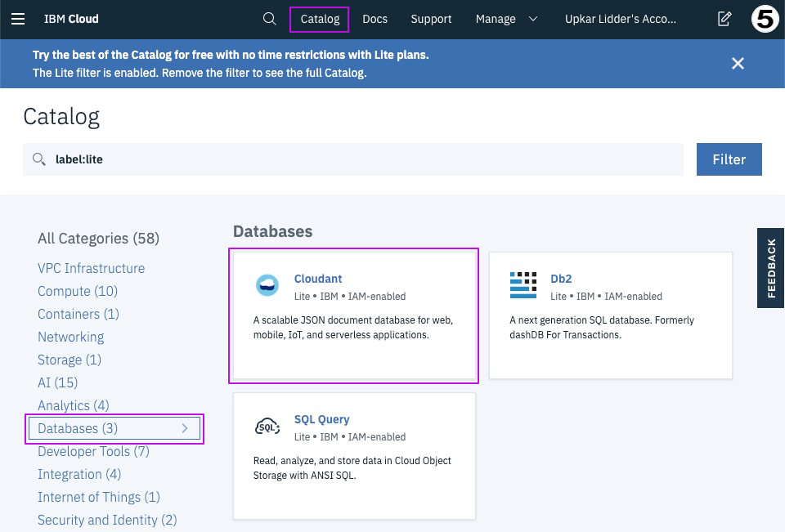The image size is (785, 532).
Task: Select Containers (1) category
Action: click(x=78, y=315)
